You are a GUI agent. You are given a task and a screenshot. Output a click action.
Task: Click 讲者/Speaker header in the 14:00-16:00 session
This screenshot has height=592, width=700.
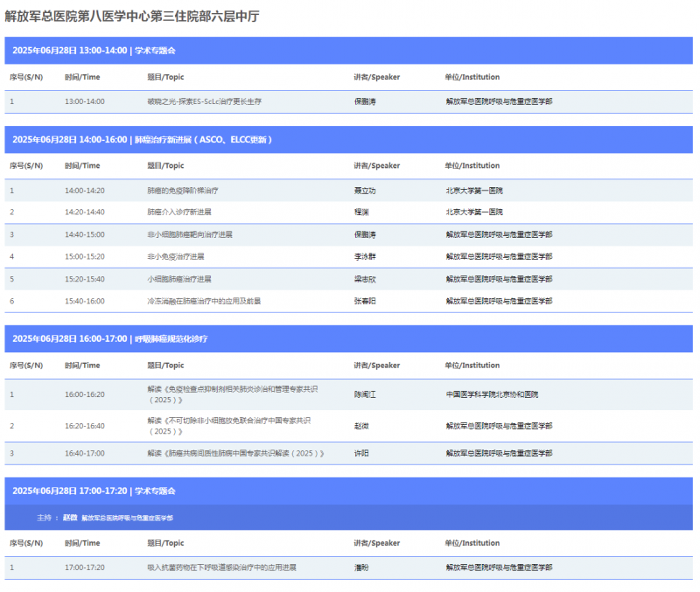377,165
